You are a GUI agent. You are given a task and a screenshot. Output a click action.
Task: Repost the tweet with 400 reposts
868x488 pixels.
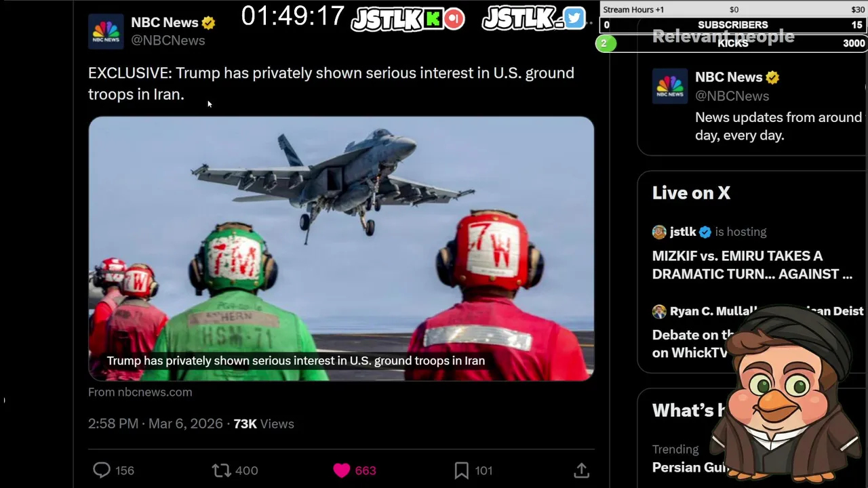click(221, 470)
